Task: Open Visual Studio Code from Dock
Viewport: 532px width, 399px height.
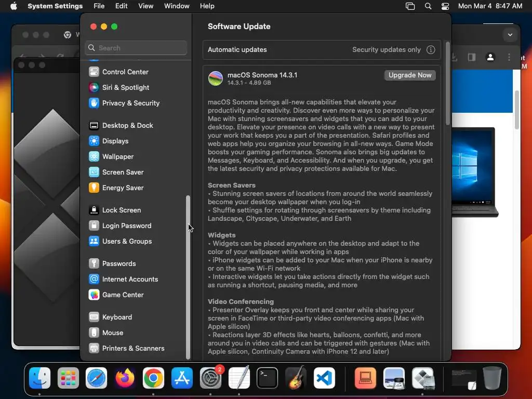Action: pos(324,378)
